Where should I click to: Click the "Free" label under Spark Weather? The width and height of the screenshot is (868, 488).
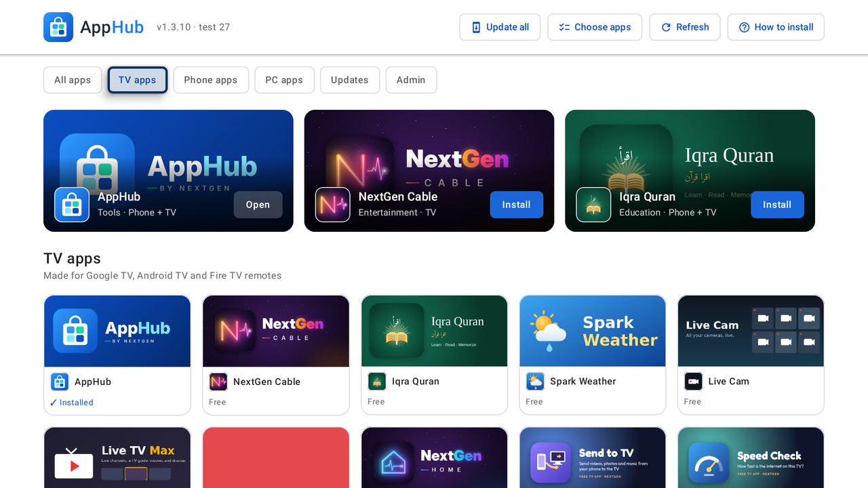pos(534,402)
